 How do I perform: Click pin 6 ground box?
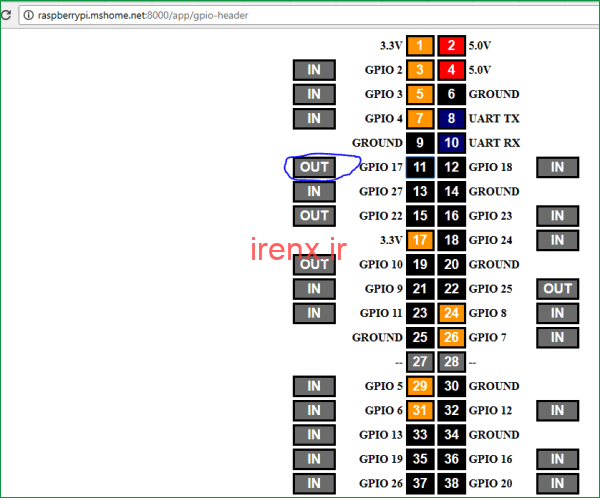pos(452,94)
